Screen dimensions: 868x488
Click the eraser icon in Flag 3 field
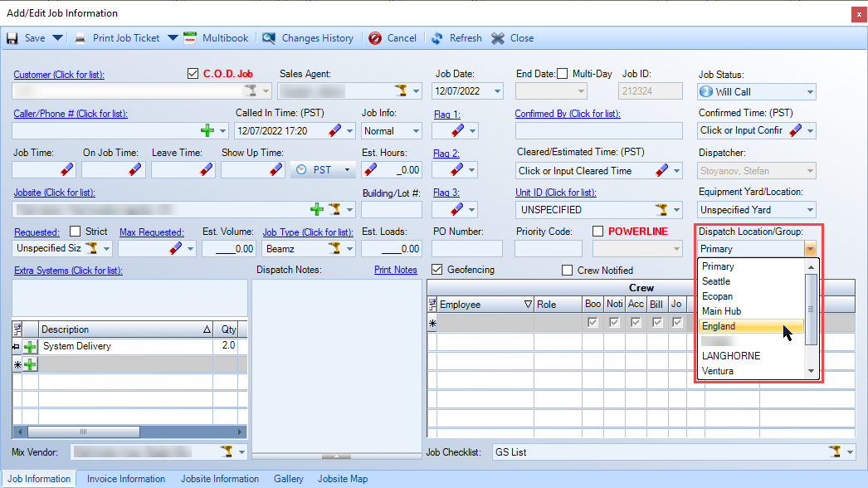tap(456, 209)
